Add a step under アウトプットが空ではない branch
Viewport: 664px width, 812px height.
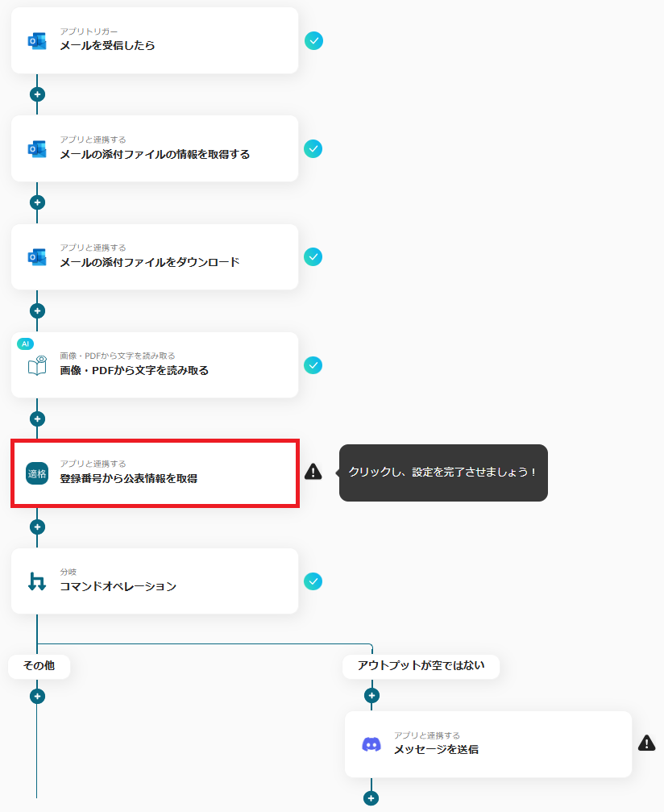point(371,696)
